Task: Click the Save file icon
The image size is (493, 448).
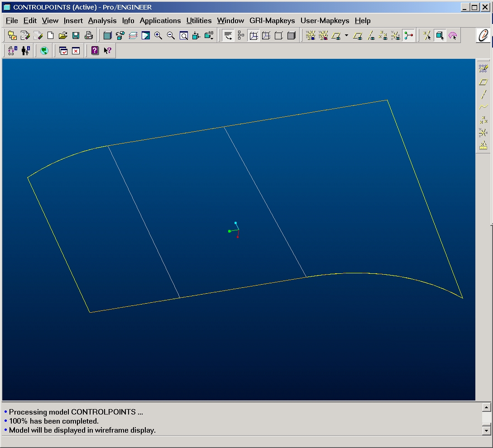Action: tap(76, 36)
